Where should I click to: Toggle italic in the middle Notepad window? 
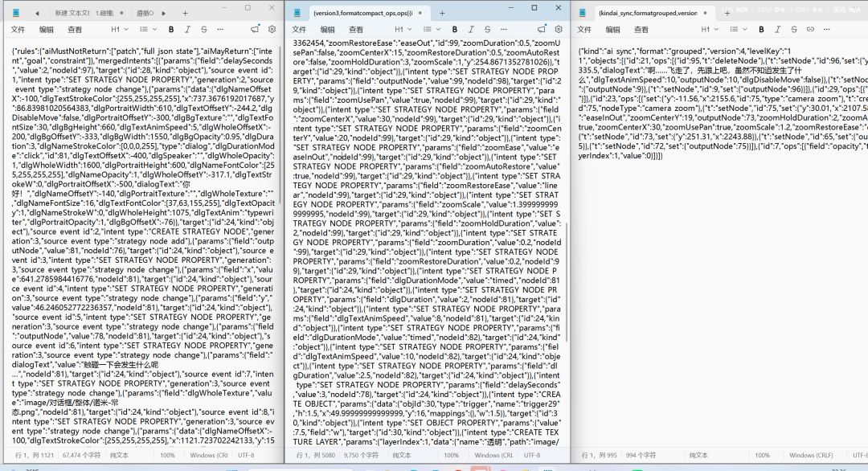(471, 29)
